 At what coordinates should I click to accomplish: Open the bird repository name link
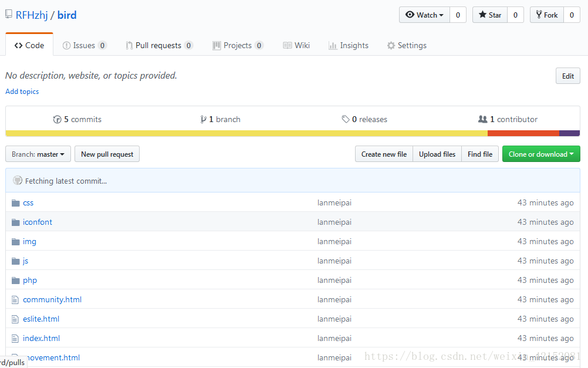click(x=67, y=15)
